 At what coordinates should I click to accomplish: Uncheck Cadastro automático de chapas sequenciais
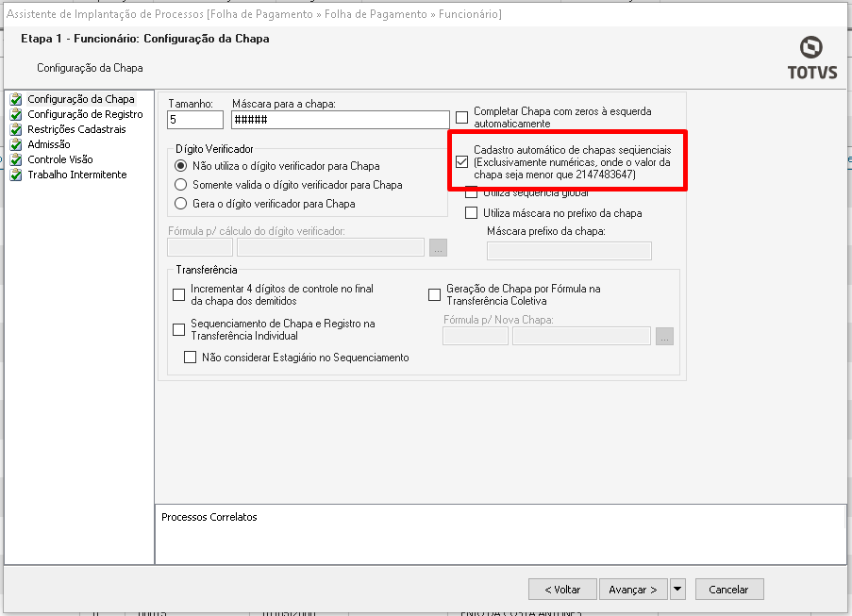462,162
